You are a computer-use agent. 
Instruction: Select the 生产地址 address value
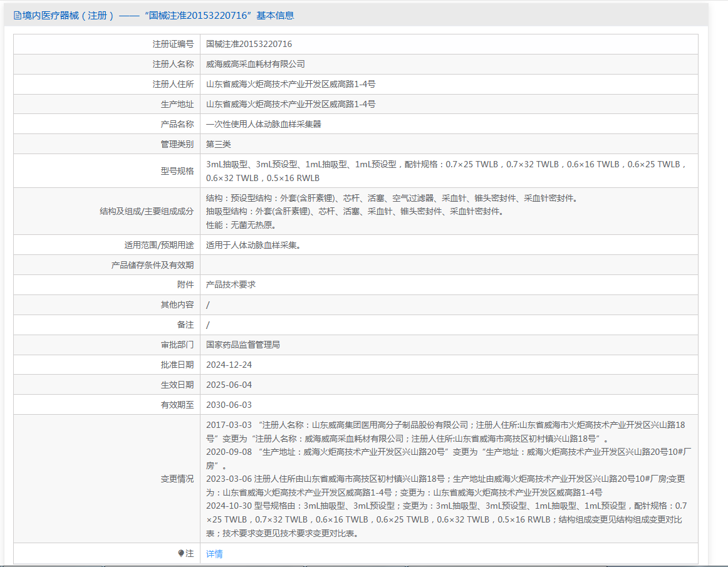[x=291, y=104]
